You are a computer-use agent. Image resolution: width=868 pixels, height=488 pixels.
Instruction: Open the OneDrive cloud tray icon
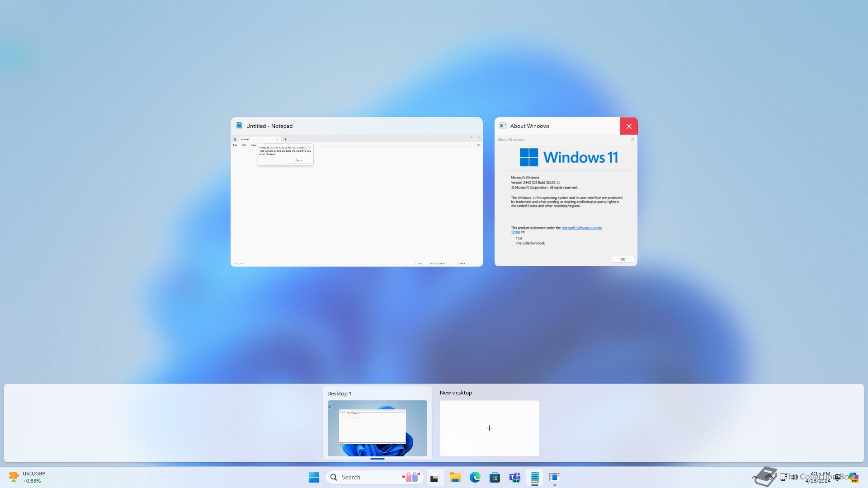pyautogui.click(x=769, y=477)
